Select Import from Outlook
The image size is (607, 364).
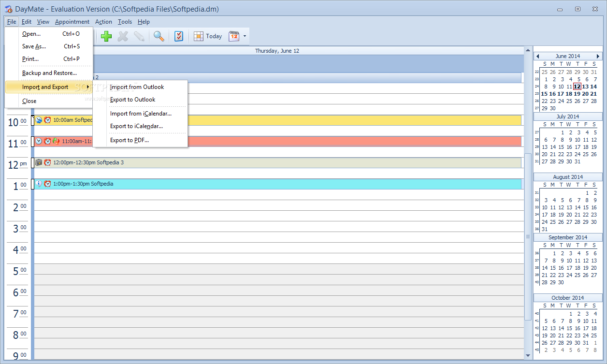(140, 87)
